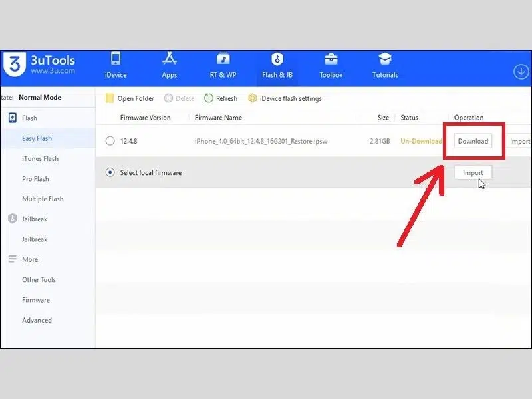Open Other Tools in the sidebar
This screenshot has height=399, width=532.
pos(39,279)
